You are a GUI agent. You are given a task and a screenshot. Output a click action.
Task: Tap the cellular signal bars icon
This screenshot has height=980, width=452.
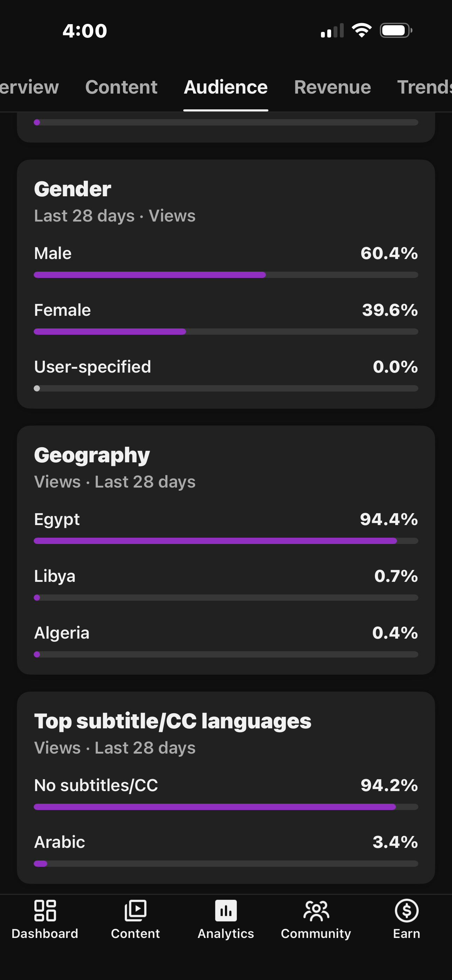click(x=332, y=30)
